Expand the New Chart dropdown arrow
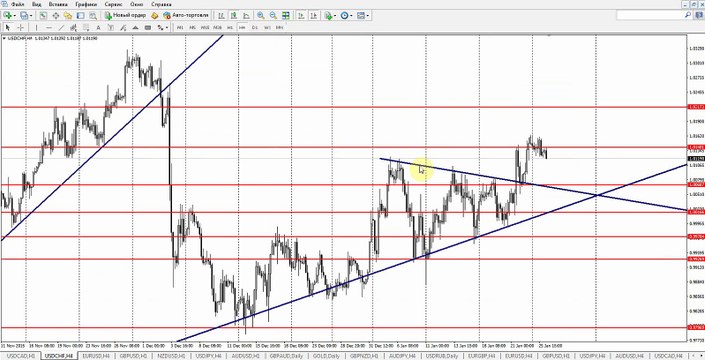The height and width of the screenshot is (360, 705). tap(15, 16)
